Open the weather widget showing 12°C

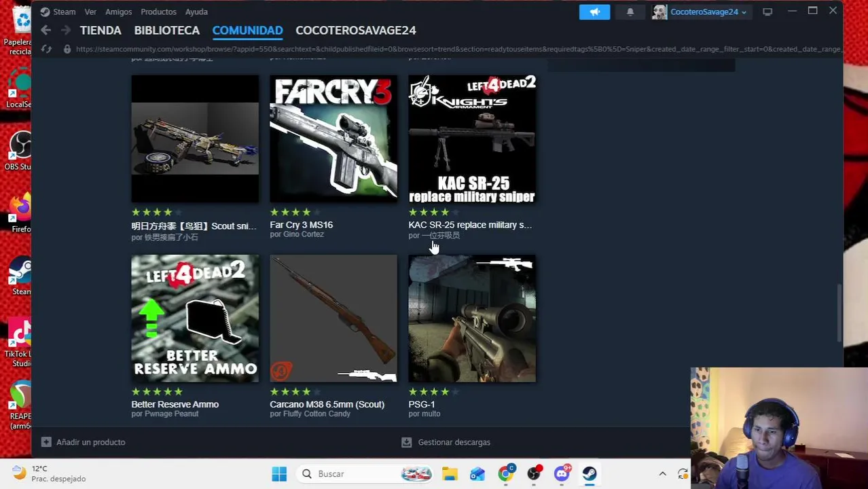(49, 473)
